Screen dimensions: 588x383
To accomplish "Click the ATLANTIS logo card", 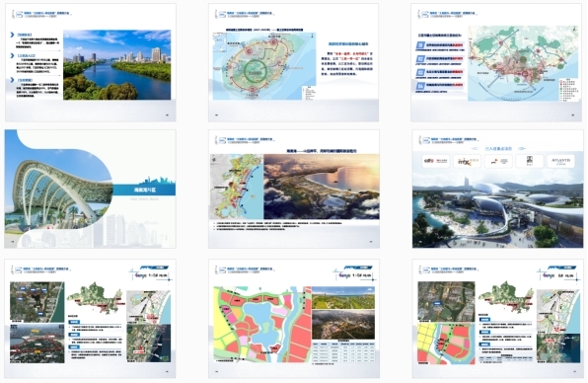I will (x=560, y=161).
